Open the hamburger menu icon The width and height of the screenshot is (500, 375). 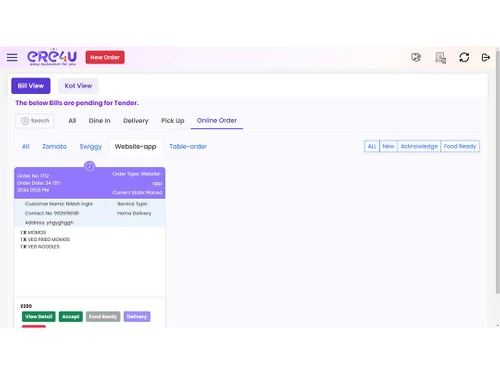pos(12,57)
